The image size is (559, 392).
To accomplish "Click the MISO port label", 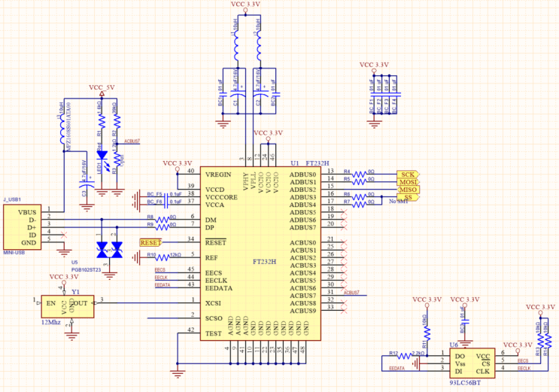I will (x=408, y=190).
